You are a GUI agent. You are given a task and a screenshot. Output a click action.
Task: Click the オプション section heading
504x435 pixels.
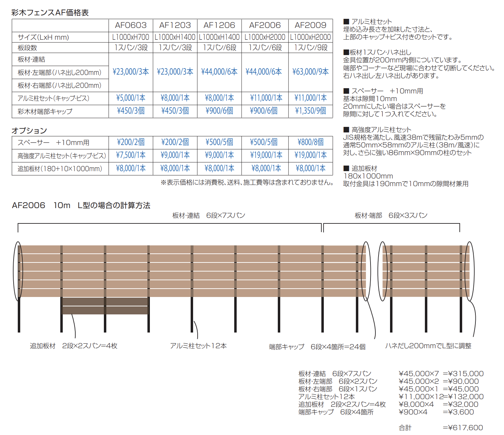tap(29, 131)
